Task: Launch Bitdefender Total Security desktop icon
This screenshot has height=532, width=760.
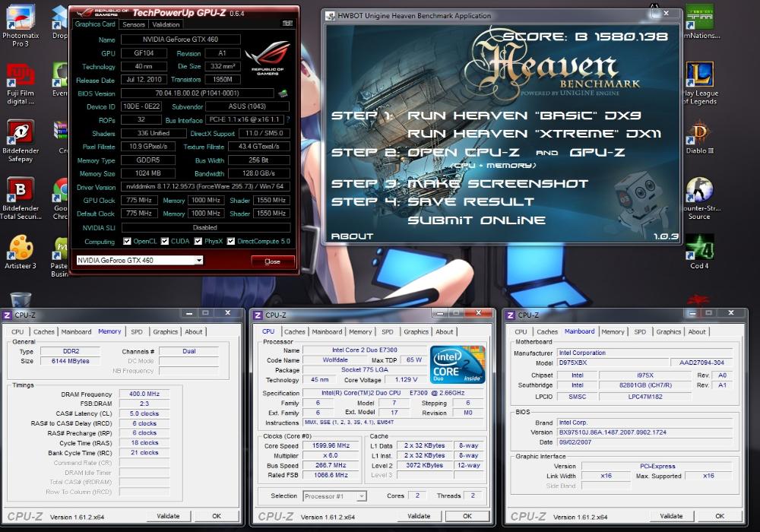Action: (x=21, y=198)
